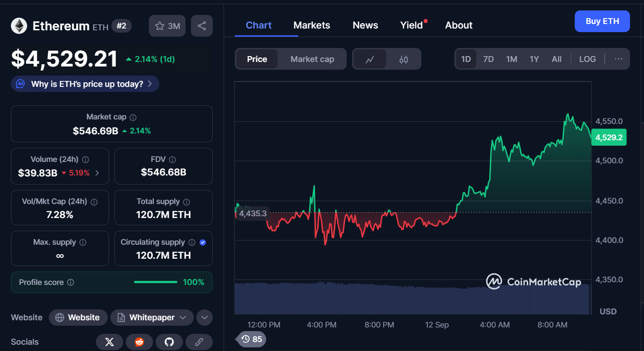Click the Profile score progress bar
This screenshot has width=644, height=351.
pos(156,282)
